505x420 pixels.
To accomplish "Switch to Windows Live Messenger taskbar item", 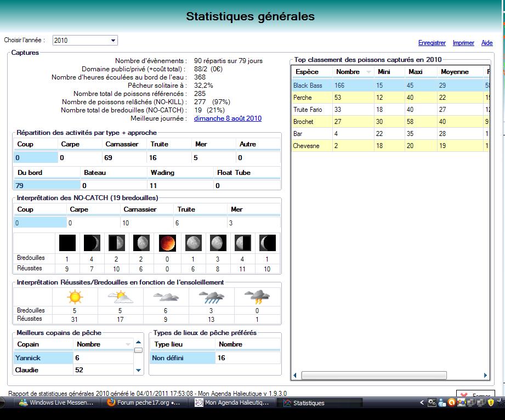I will click(x=56, y=402).
